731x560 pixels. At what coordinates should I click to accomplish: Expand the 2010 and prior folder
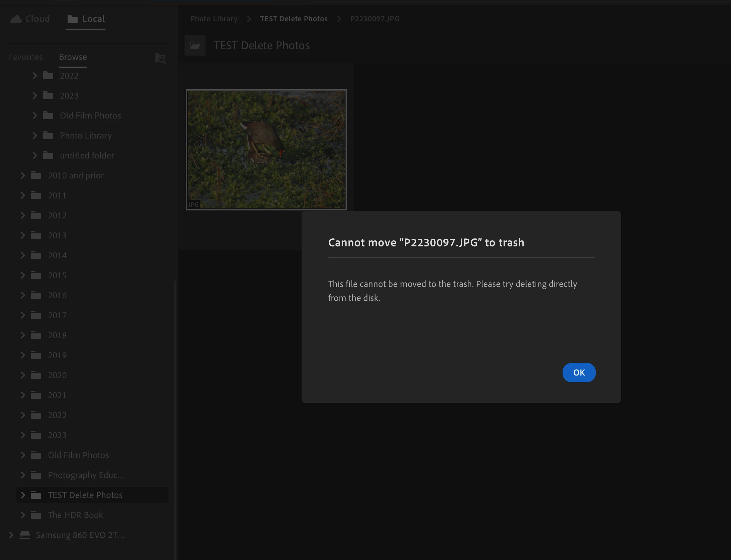click(23, 175)
